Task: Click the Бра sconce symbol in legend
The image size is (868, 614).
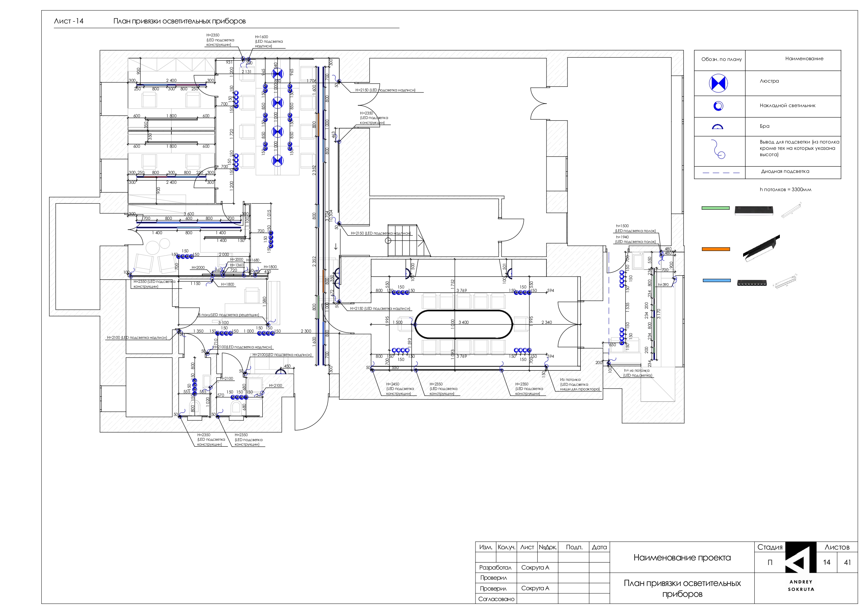Action: coord(717,127)
